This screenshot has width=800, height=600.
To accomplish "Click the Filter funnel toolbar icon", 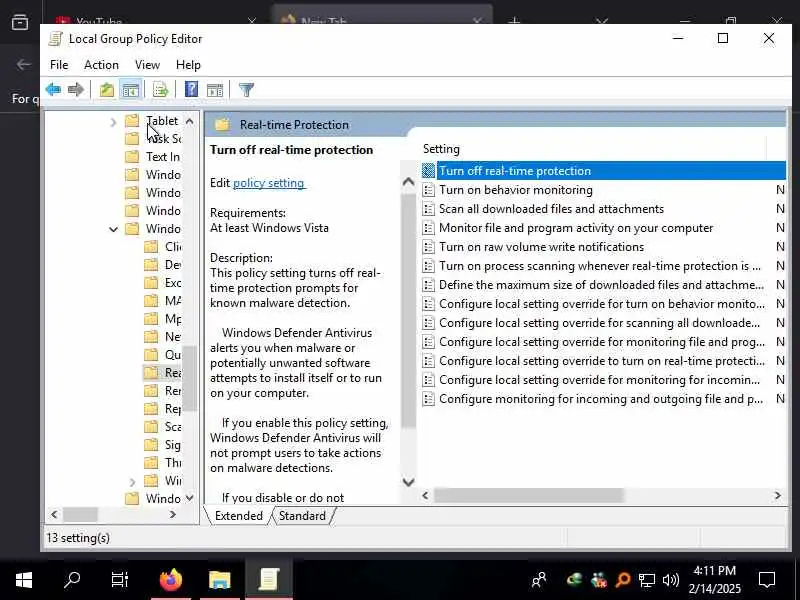I will tap(246, 90).
